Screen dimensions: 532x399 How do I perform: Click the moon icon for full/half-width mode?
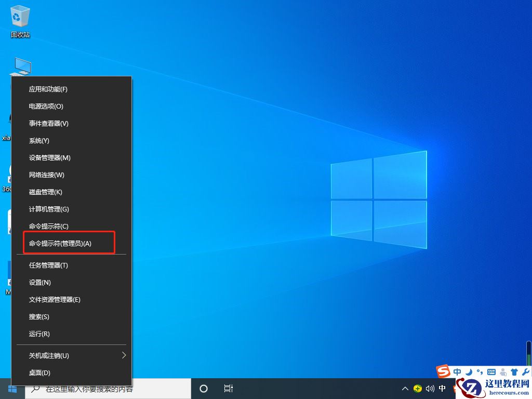469,371
